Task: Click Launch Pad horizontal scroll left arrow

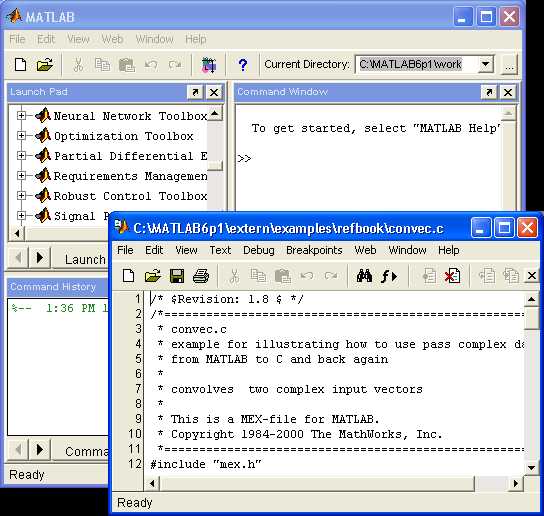Action: 17,233
